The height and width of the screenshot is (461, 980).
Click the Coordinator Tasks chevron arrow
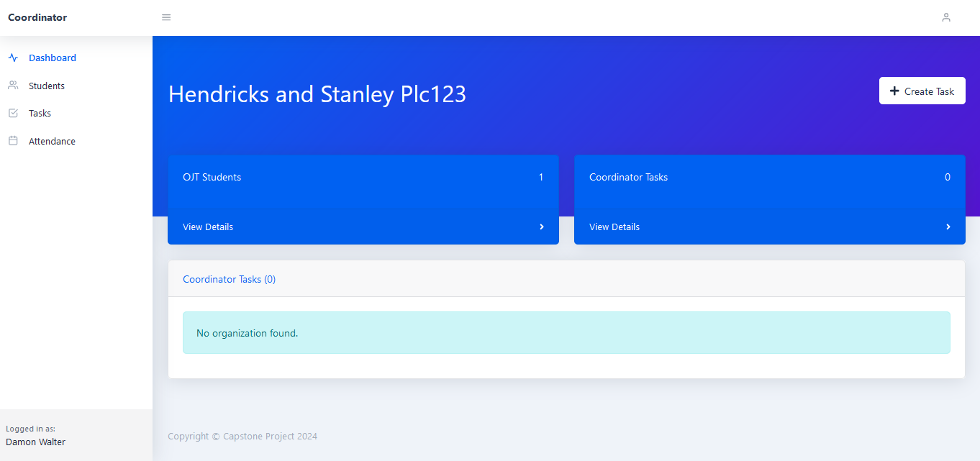click(948, 227)
